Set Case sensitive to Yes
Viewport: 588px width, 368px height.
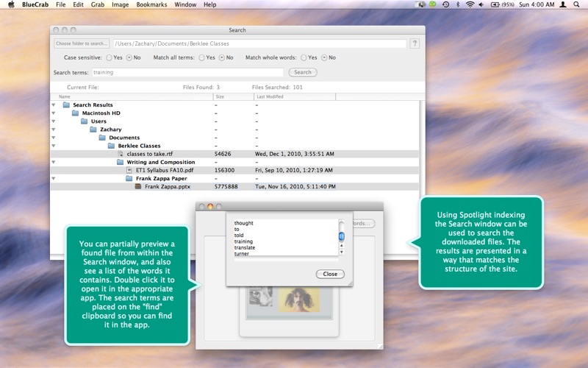click(x=109, y=57)
